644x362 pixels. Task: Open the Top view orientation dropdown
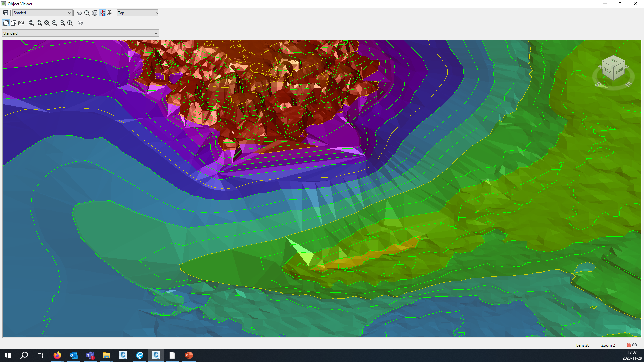(156, 13)
